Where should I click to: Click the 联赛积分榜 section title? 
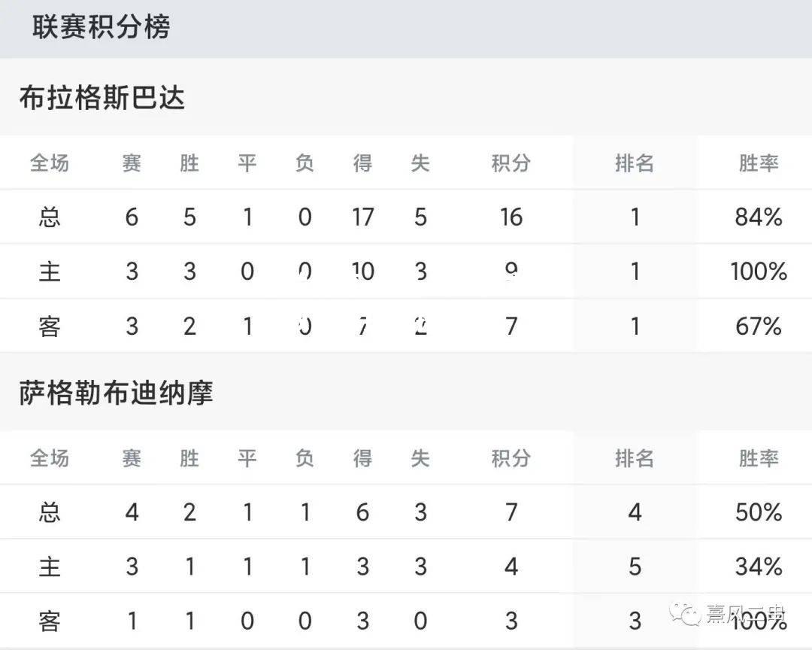(x=101, y=27)
